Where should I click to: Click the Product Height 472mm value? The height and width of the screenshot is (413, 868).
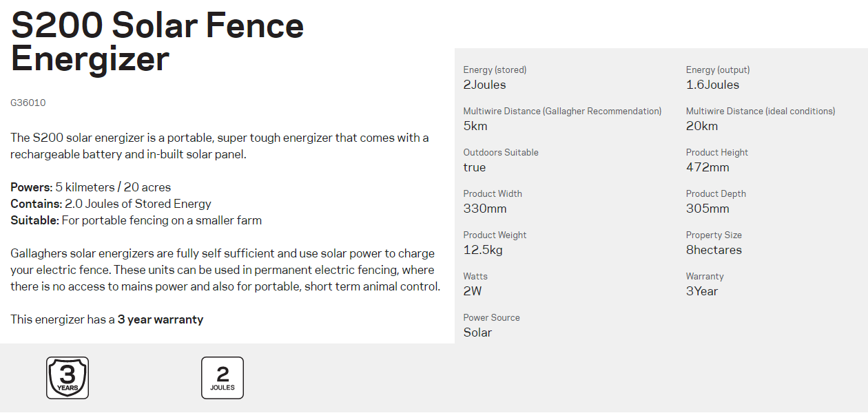tap(707, 167)
